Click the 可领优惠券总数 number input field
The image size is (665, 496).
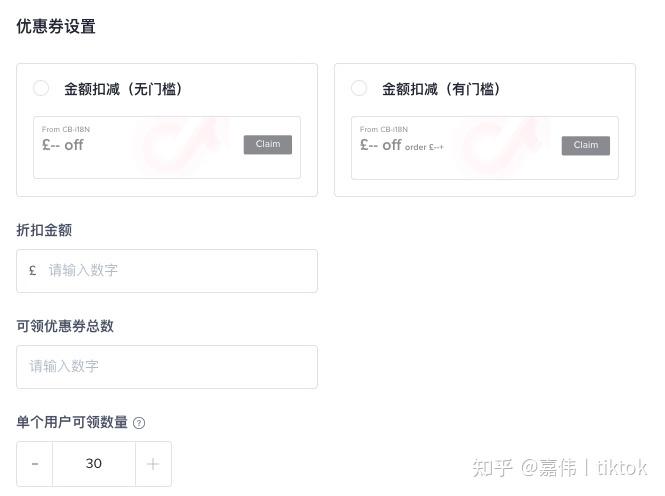coord(167,367)
